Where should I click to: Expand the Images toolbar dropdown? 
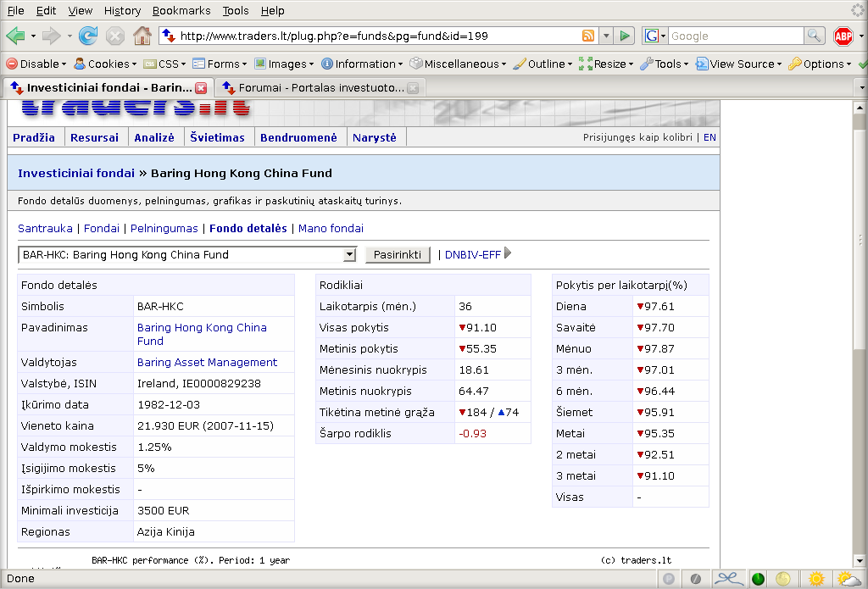(284, 64)
